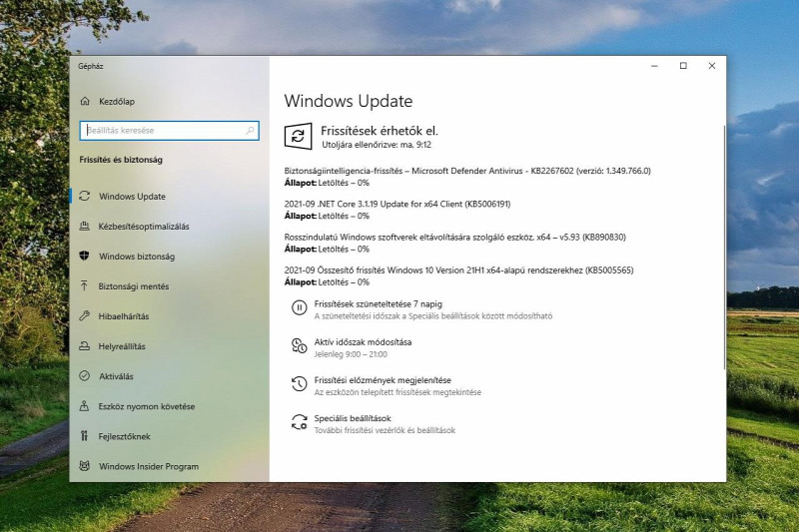Open the Fejlesztőknek page
The width and height of the screenshot is (799, 532).
pyautogui.click(x=168, y=436)
